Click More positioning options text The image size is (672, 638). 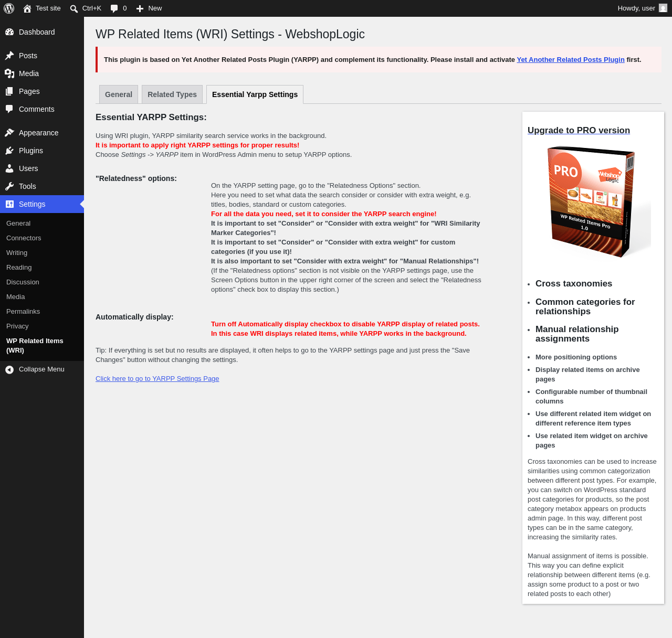pyautogui.click(x=576, y=357)
